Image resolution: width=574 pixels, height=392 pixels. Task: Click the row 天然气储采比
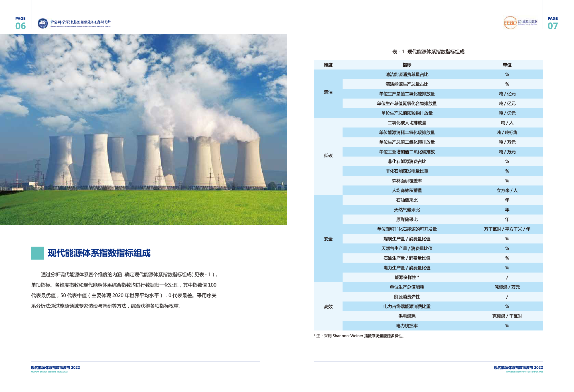tap(443, 210)
